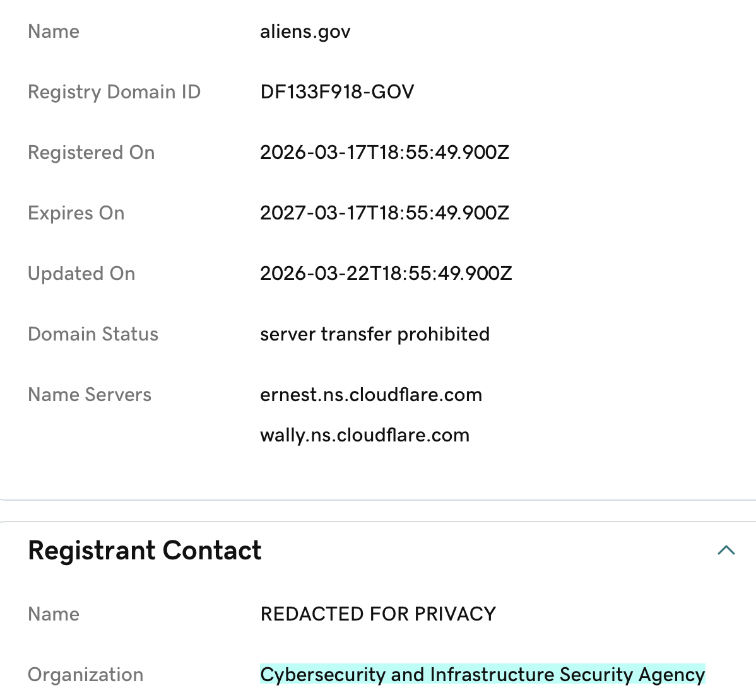Click the aliens.gov domain name value
The image size is (756, 700).
305,32
